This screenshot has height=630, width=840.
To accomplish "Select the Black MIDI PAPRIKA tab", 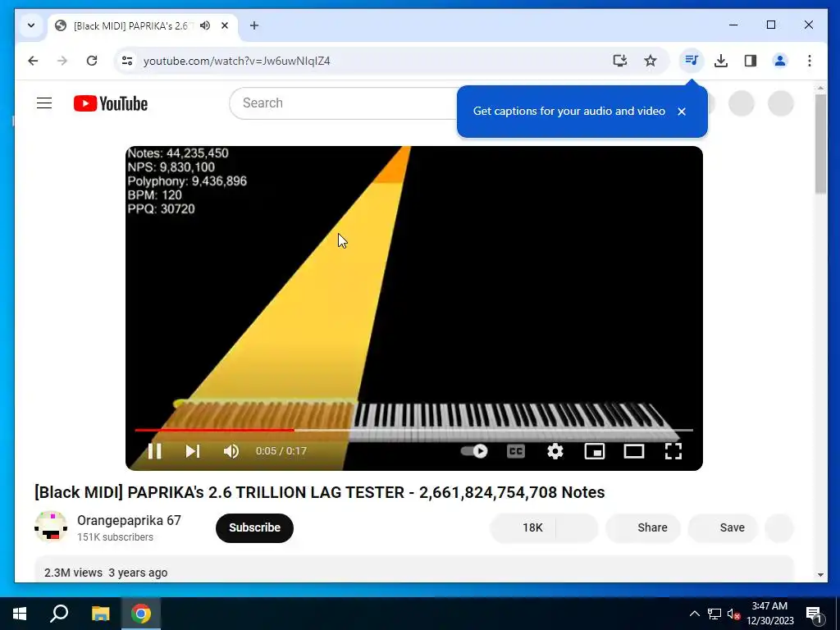I will [130, 25].
